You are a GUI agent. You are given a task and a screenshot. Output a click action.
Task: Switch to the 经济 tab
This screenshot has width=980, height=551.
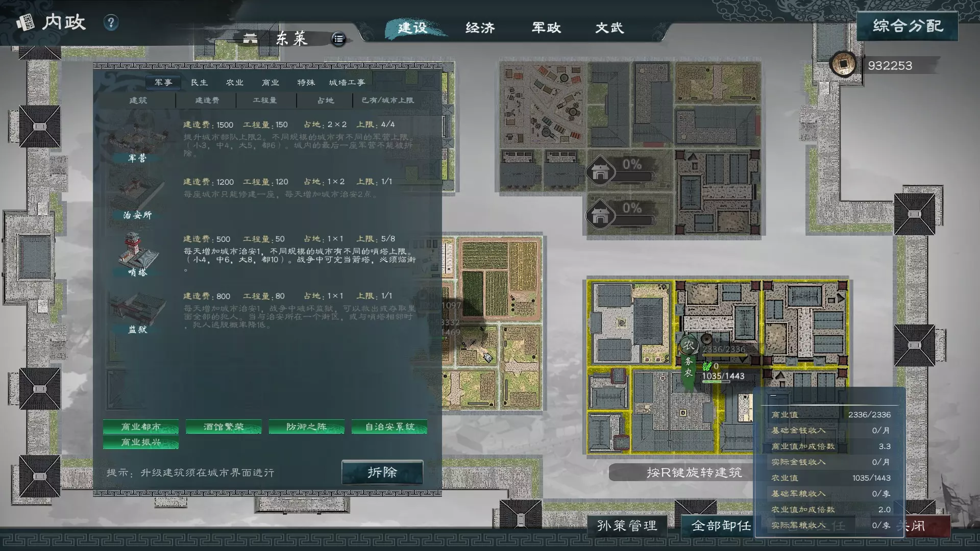pos(480,28)
